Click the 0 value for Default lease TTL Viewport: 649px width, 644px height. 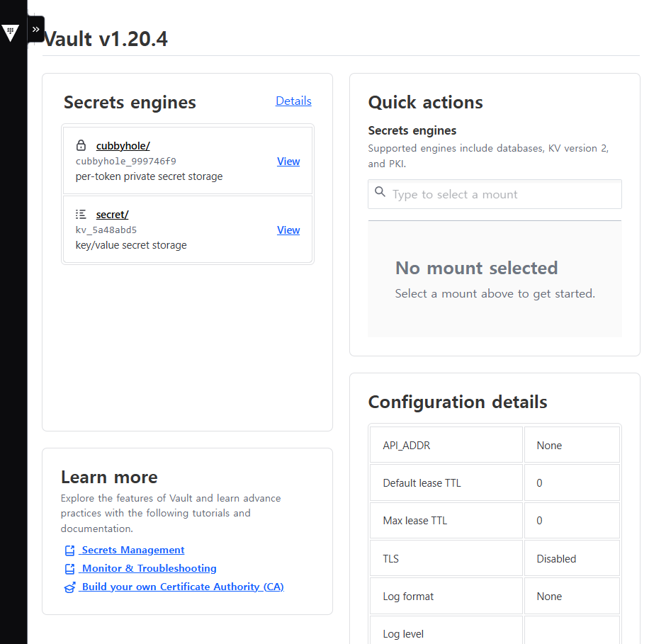[539, 483]
